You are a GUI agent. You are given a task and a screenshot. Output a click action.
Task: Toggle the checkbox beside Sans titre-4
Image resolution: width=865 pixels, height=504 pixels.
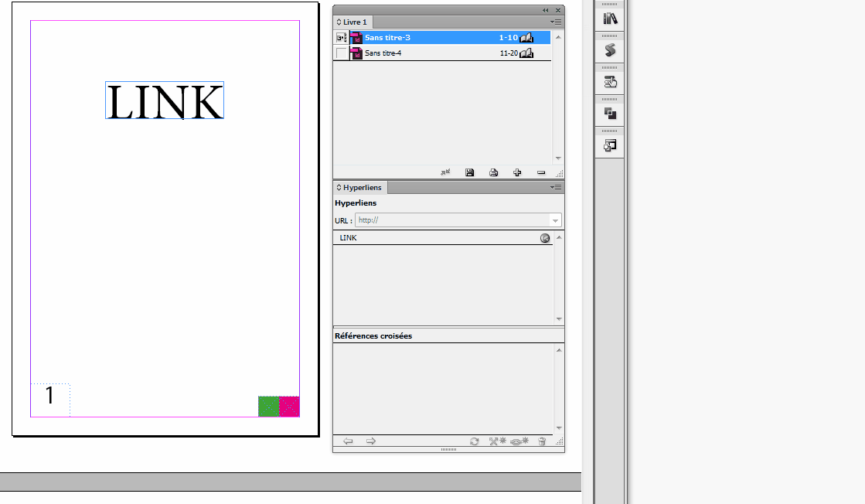tap(341, 53)
